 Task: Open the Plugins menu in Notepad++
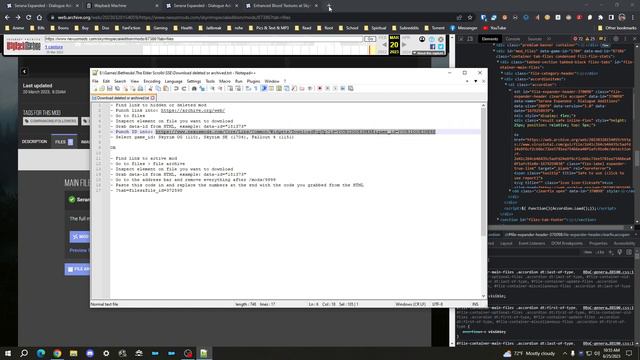pos(253,81)
